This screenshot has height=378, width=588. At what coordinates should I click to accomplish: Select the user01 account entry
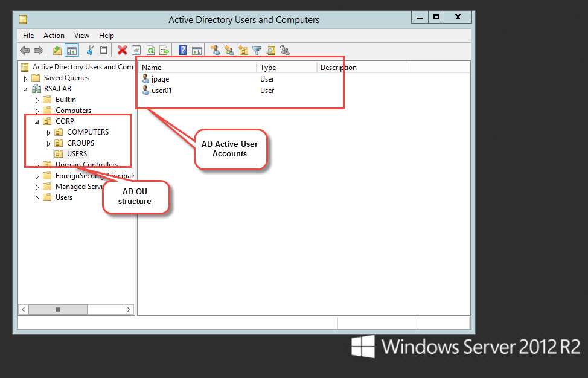pyautogui.click(x=162, y=91)
